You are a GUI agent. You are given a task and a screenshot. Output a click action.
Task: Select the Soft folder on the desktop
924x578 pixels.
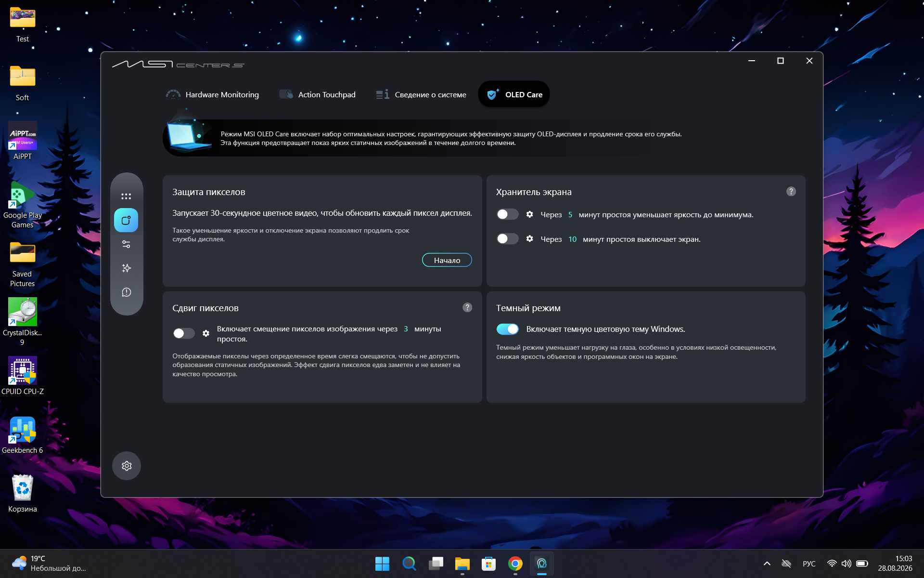click(x=23, y=83)
